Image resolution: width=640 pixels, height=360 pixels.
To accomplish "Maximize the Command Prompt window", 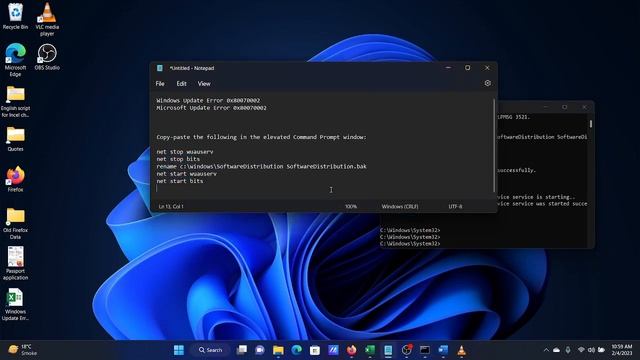I will [x=564, y=107].
